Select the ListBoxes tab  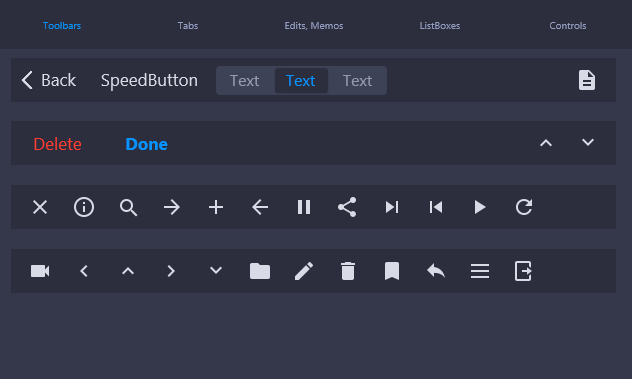[x=440, y=26]
